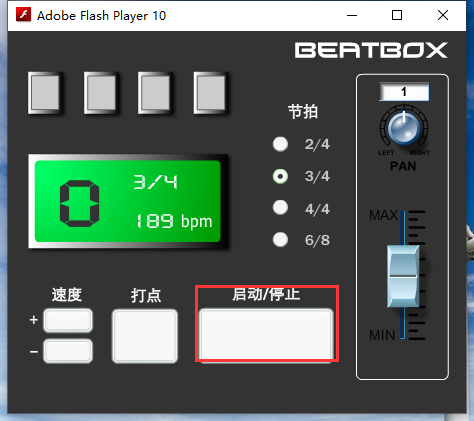Viewport: 474px width, 421px height.
Task: Maximize the Flash Player window
Action: pos(397,15)
